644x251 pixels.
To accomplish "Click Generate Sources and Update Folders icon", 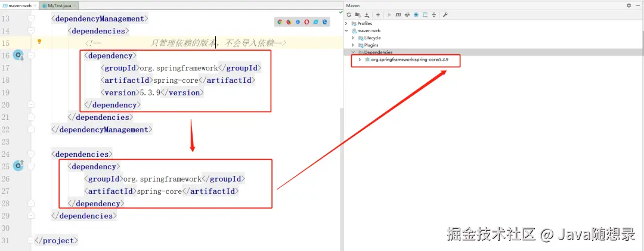I will click(x=358, y=15).
